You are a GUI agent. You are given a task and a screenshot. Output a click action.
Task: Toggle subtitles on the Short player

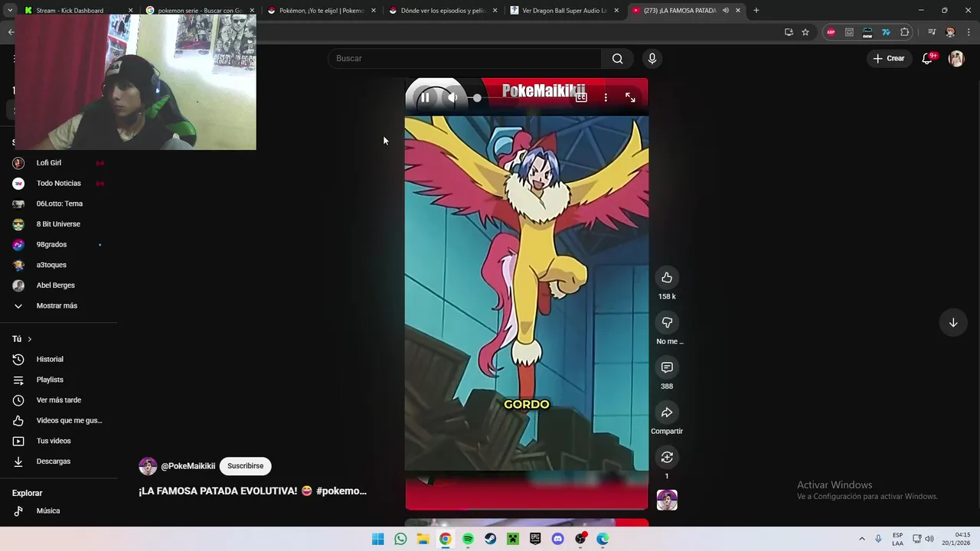(x=581, y=97)
